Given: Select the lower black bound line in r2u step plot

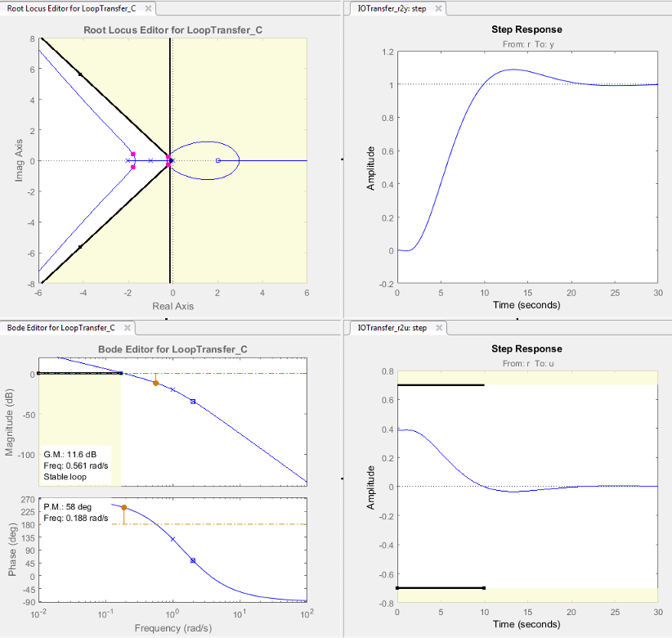Looking at the screenshot, I should tap(441, 588).
